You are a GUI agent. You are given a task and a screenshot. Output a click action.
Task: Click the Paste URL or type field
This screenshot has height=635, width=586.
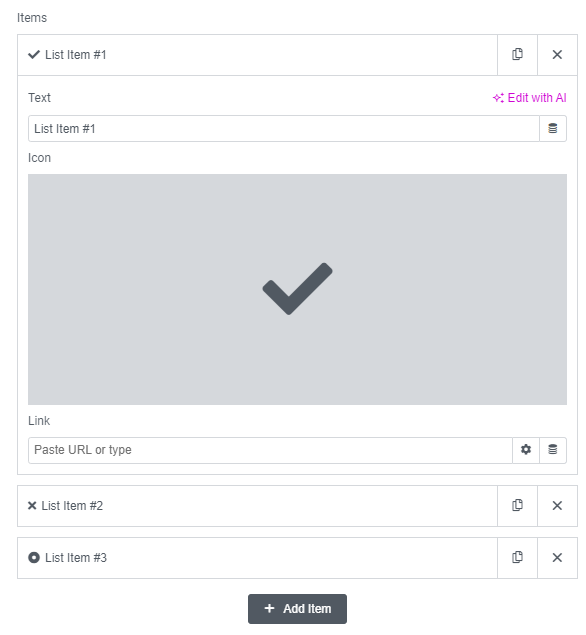270,450
